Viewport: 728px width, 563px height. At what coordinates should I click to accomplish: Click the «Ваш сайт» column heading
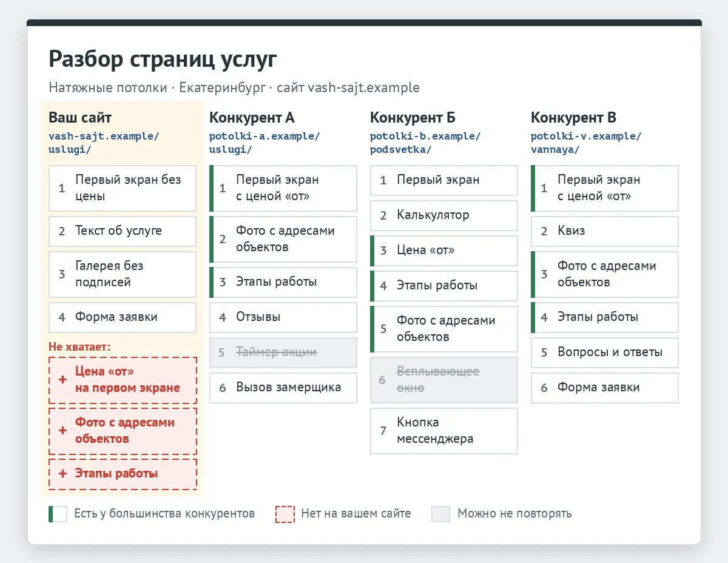tap(80, 118)
